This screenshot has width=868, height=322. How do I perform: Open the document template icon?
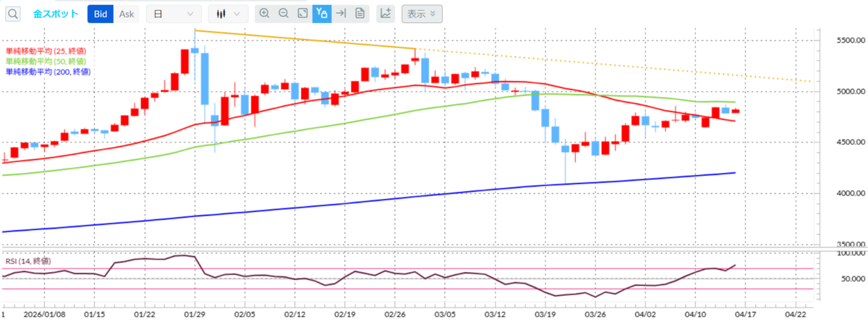[360, 14]
